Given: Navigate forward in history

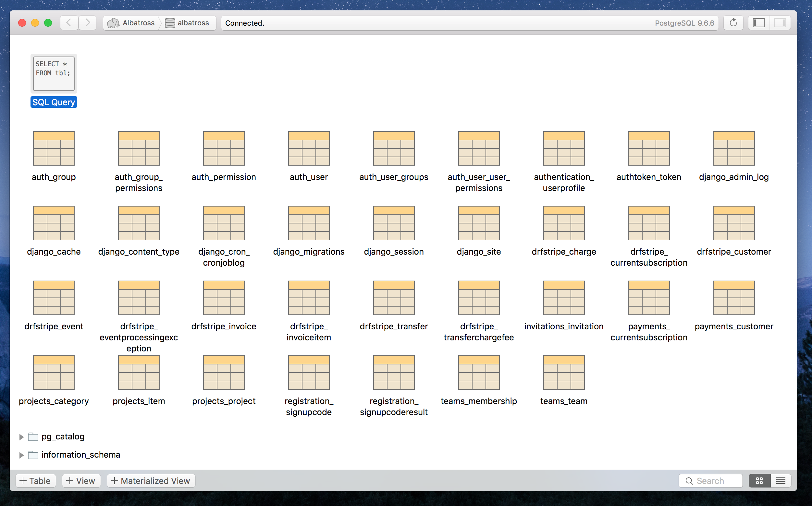Looking at the screenshot, I should coord(87,23).
